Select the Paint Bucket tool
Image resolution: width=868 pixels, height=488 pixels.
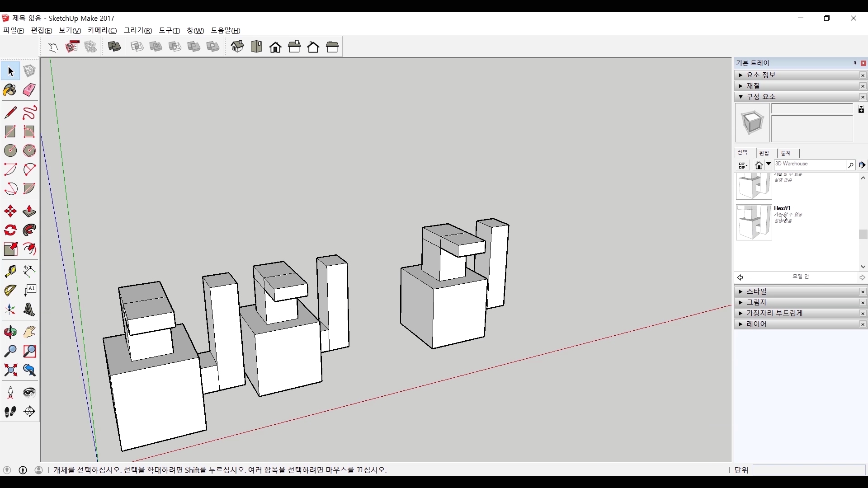10,90
